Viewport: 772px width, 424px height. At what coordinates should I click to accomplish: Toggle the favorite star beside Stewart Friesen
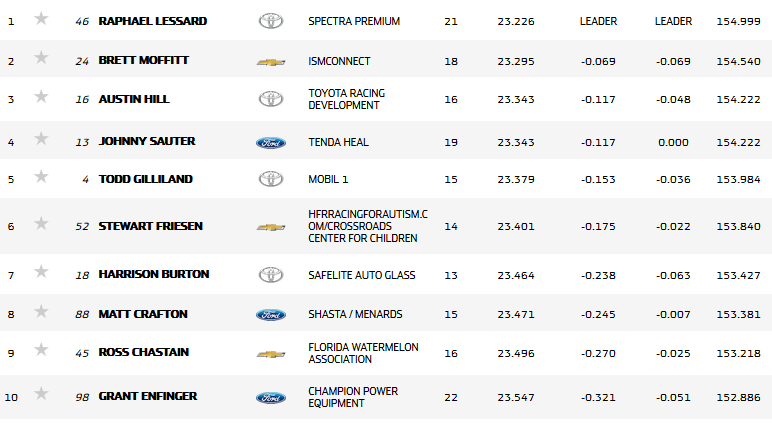[x=41, y=224]
